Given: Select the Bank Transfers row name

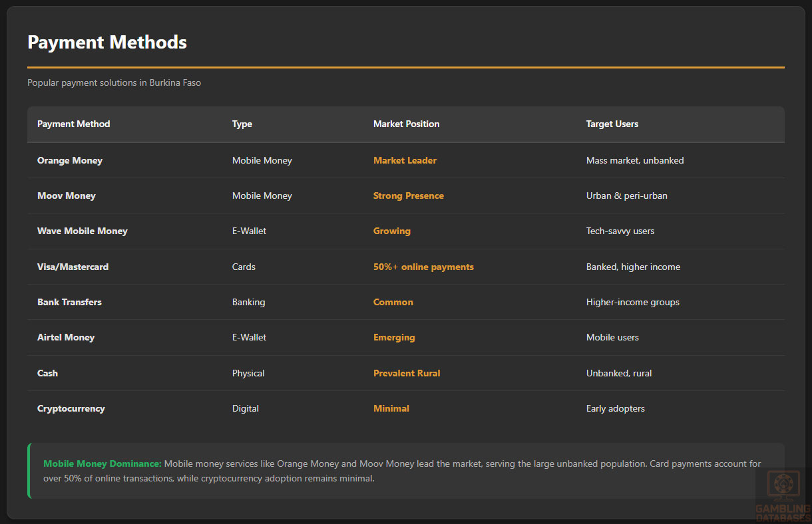Looking at the screenshot, I should 69,302.
